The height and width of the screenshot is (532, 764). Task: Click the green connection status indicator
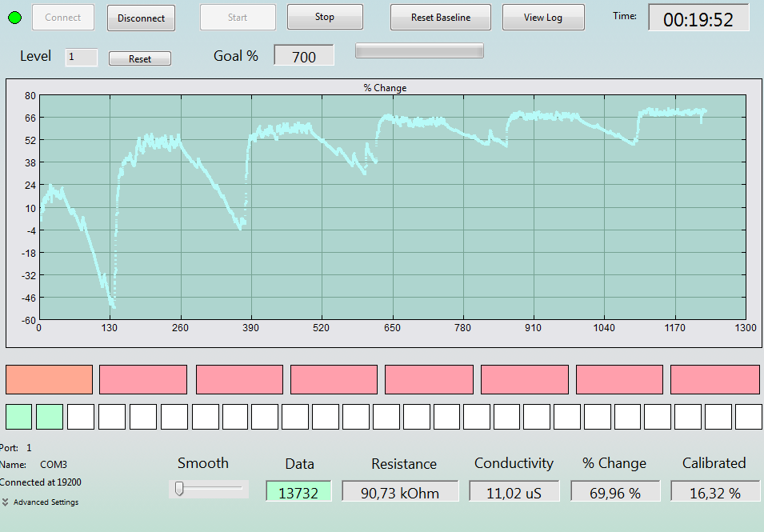click(x=15, y=18)
